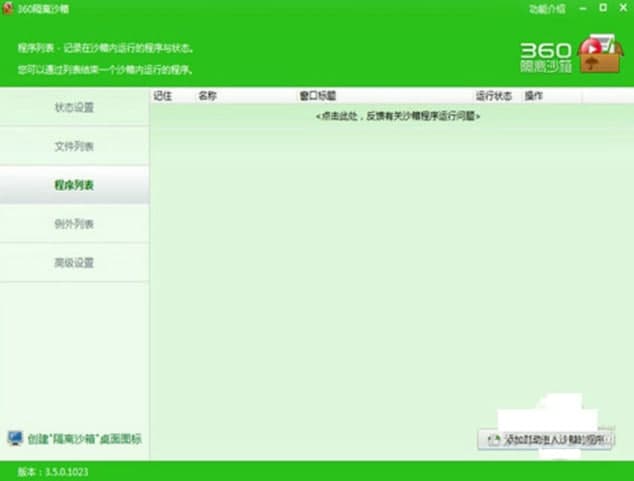Minimize the 360 sandbox window
The image size is (634, 481).
tap(583, 8)
